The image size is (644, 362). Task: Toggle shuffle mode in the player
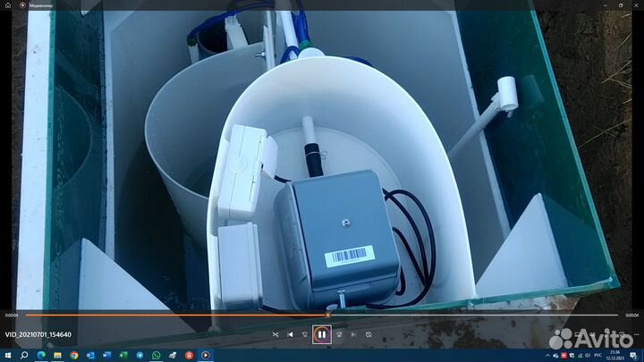coord(275,334)
